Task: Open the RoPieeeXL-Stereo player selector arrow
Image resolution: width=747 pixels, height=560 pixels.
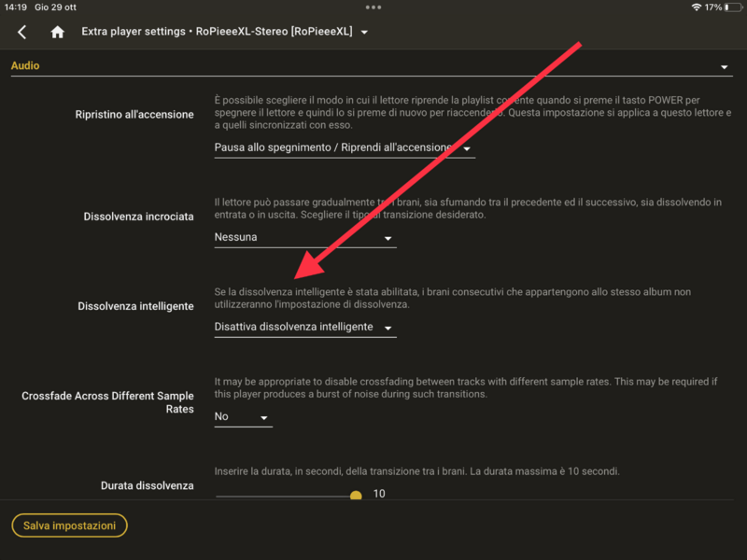Action: (x=364, y=33)
